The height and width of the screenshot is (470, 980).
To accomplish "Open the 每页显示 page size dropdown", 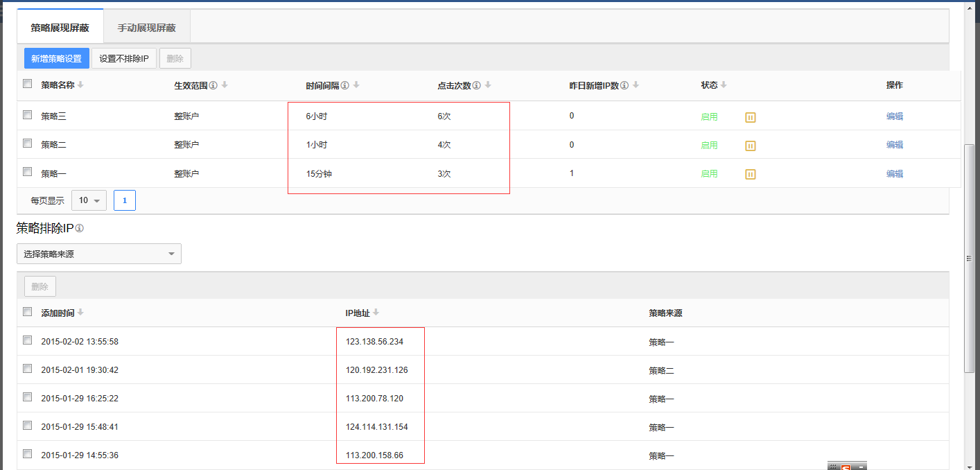I will click(89, 200).
